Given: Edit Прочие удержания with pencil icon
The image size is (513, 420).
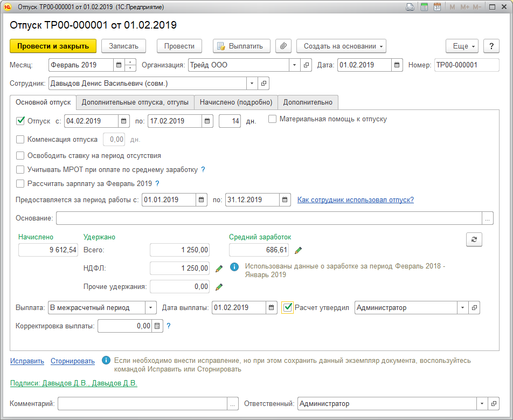Looking at the screenshot, I should (x=219, y=287).
